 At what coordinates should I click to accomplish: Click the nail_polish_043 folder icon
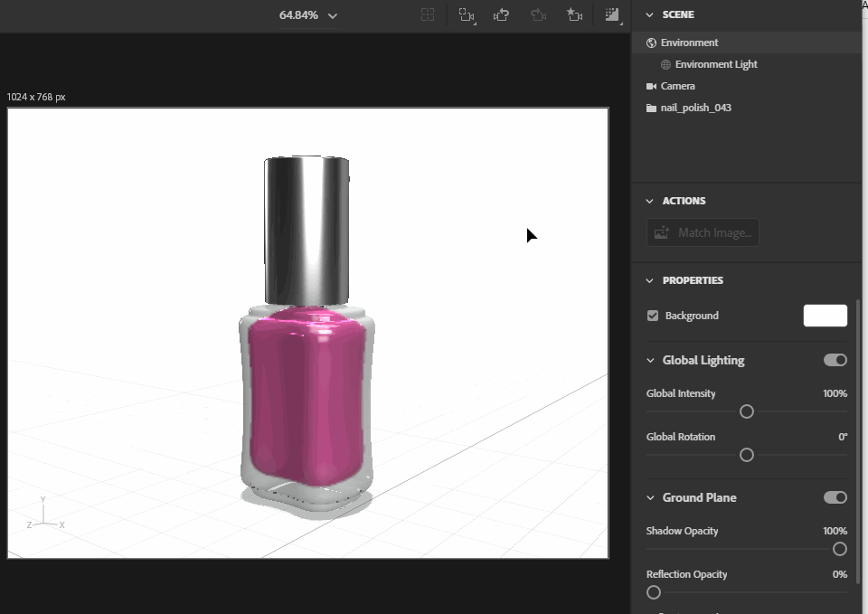click(x=652, y=108)
